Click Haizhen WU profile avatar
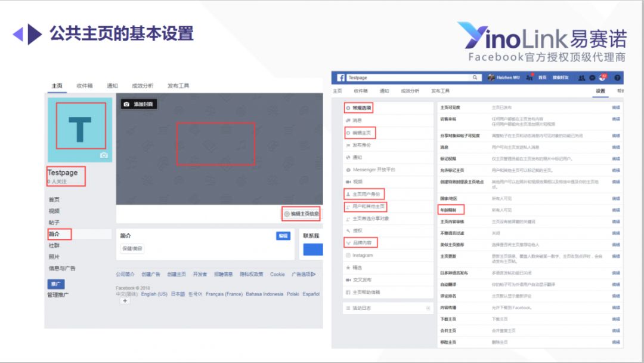 point(491,78)
